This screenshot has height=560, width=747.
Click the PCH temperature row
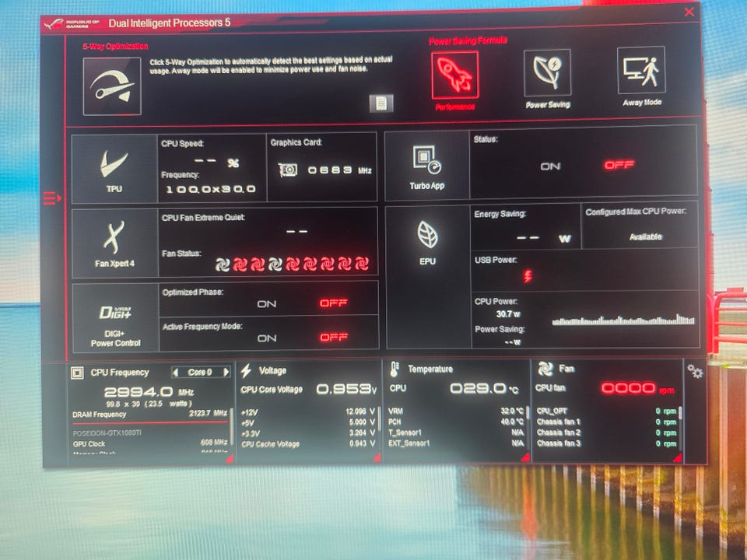(456, 422)
